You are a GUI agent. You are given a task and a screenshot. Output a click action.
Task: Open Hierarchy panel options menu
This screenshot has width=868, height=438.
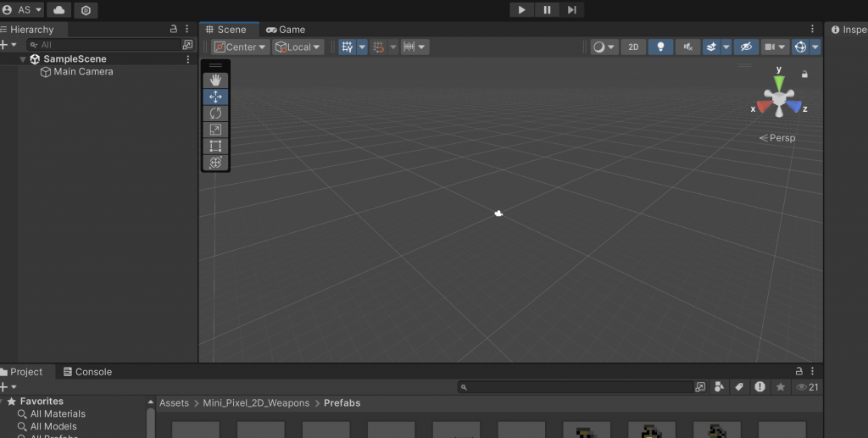click(x=187, y=29)
